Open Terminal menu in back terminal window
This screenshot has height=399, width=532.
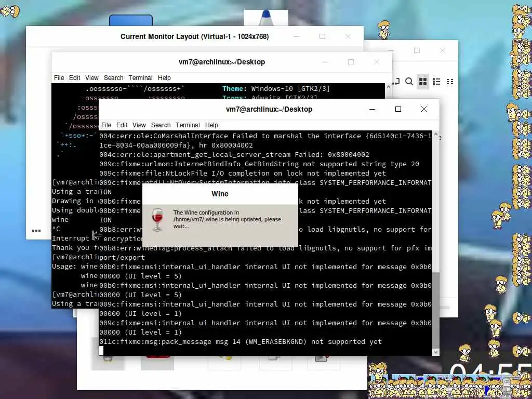[x=140, y=78]
